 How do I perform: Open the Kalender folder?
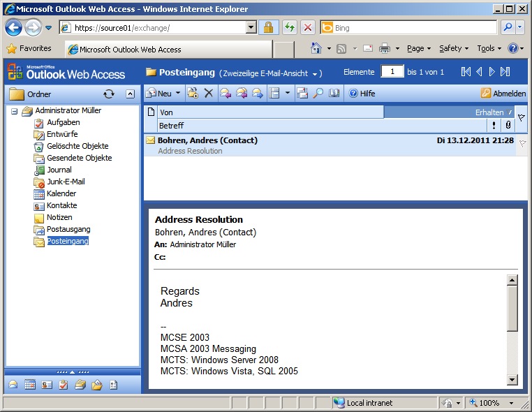61,194
